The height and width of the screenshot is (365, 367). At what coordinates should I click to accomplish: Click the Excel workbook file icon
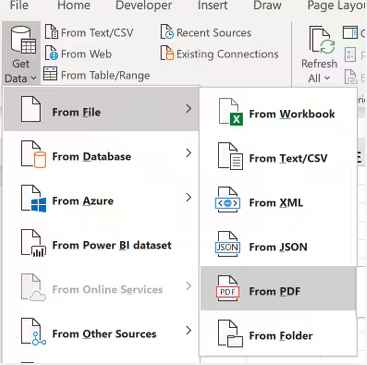coord(230,112)
